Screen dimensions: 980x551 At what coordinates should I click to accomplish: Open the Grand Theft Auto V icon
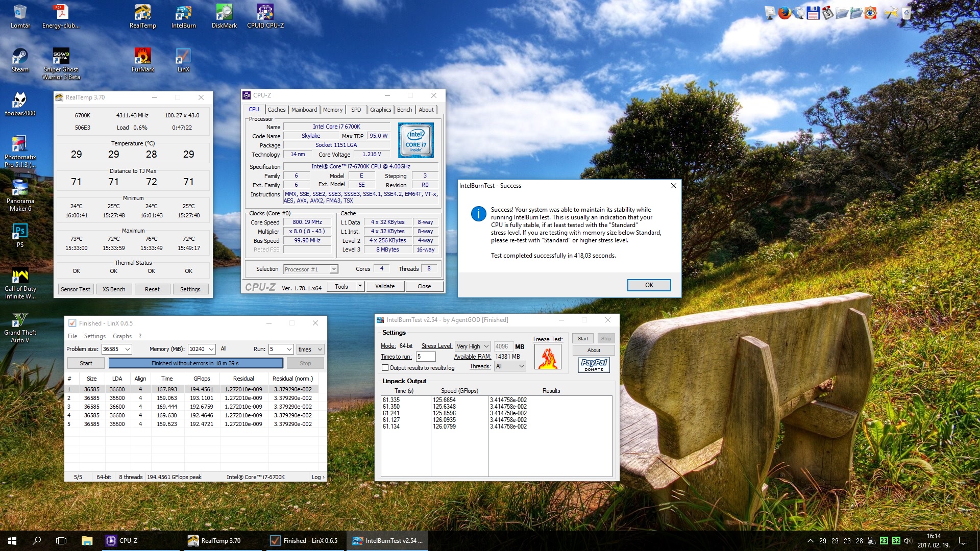(20, 327)
